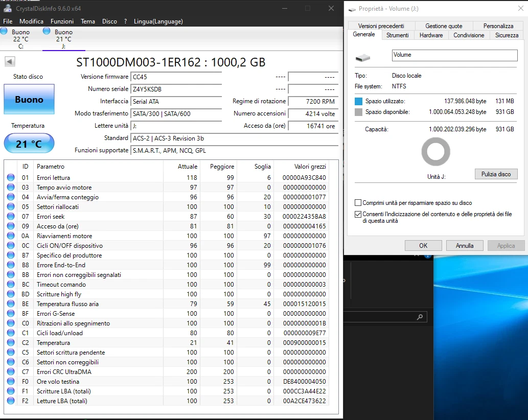
Task: Click the status orb for Temperatura flusso aria
Action: coord(11,304)
